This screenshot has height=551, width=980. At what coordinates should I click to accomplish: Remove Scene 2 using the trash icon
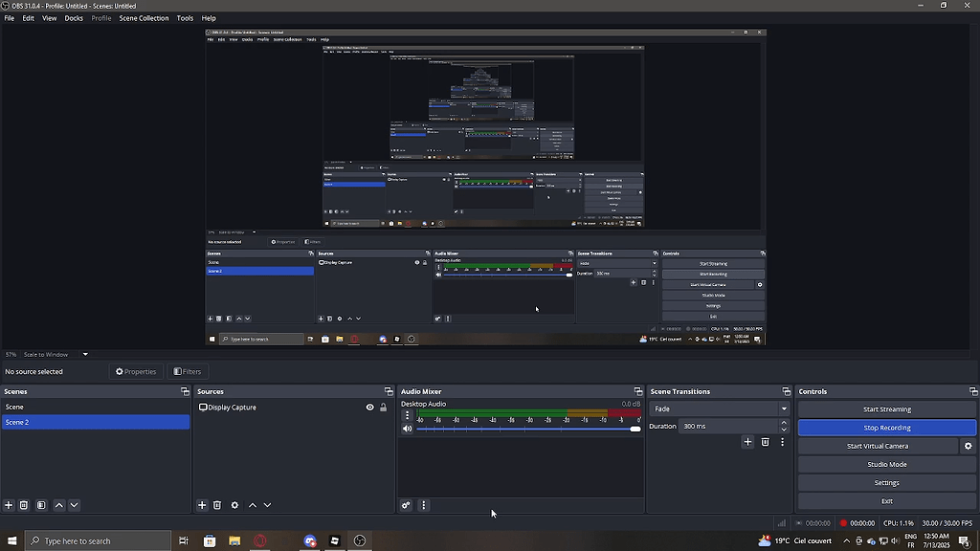24,505
